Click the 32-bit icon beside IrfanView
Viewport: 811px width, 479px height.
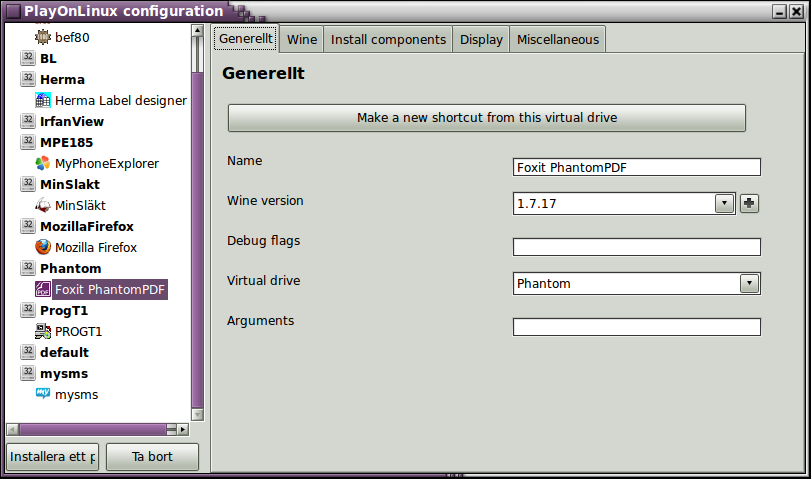[28, 121]
